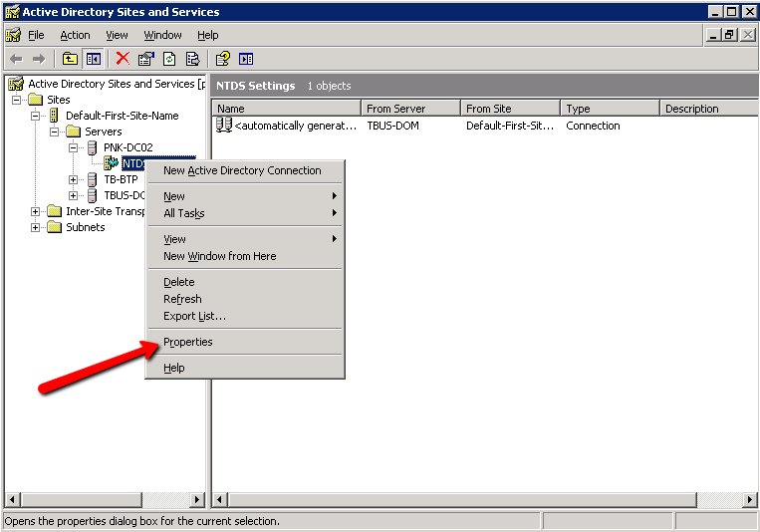
Task: Sort by the Type column header
Action: pyautogui.click(x=611, y=109)
